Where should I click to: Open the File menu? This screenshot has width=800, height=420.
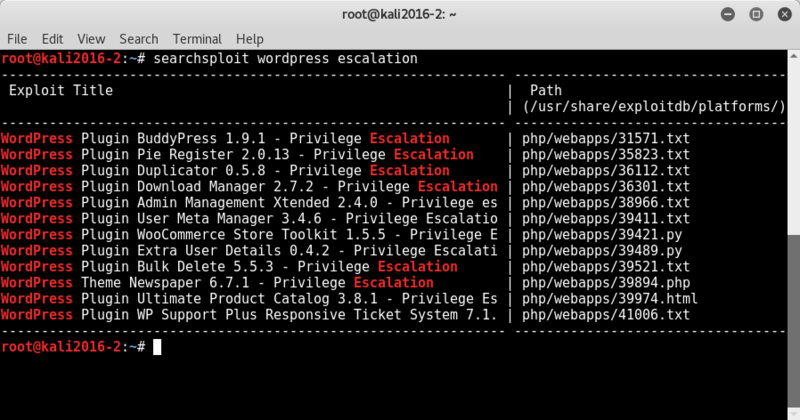pos(17,39)
